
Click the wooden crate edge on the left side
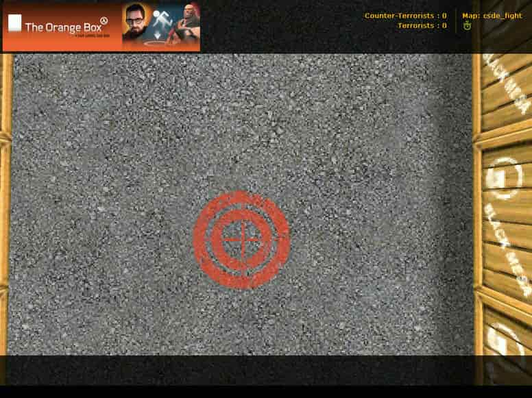5,203
